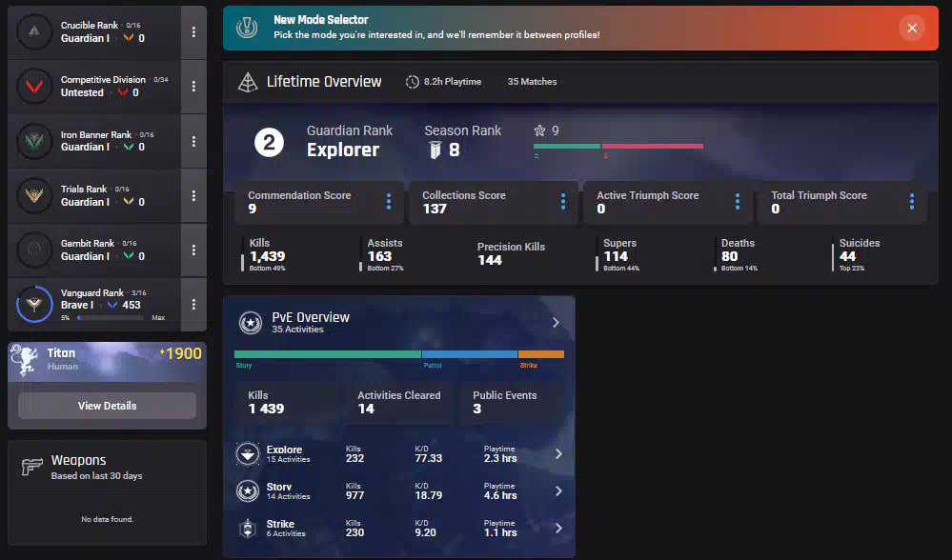952x560 pixels.
Task: Click the PvE Overview heading
Action: (311, 317)
